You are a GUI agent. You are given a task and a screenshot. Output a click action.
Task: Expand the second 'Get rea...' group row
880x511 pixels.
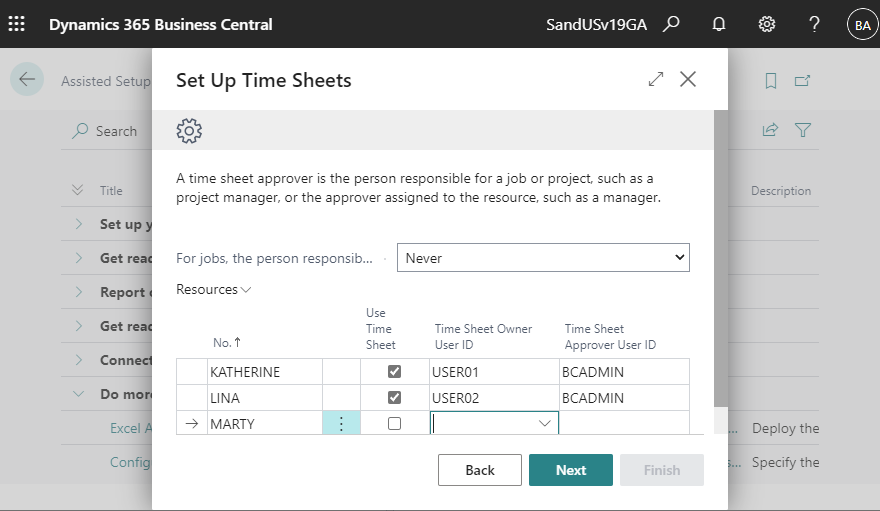tap(79, 326)
